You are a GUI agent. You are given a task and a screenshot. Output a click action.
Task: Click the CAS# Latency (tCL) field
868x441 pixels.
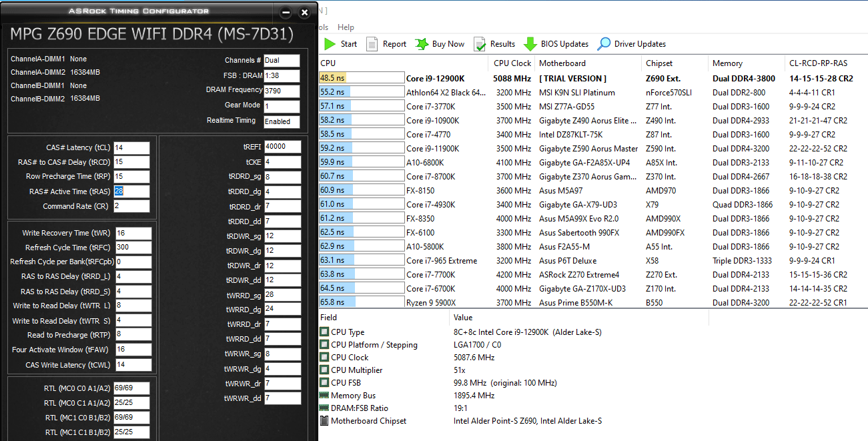click(x=131, y=147)
